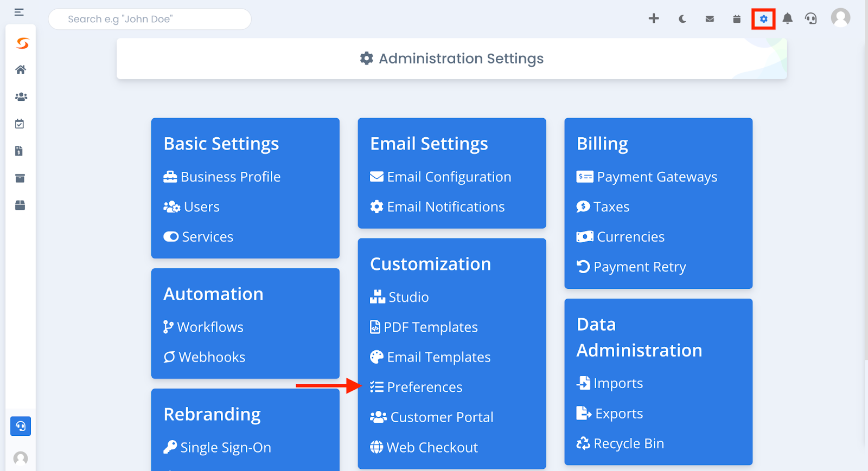Screen dimensions: 868x471
Task: Open the home icon in sidebar
Action: pos(21,69)
